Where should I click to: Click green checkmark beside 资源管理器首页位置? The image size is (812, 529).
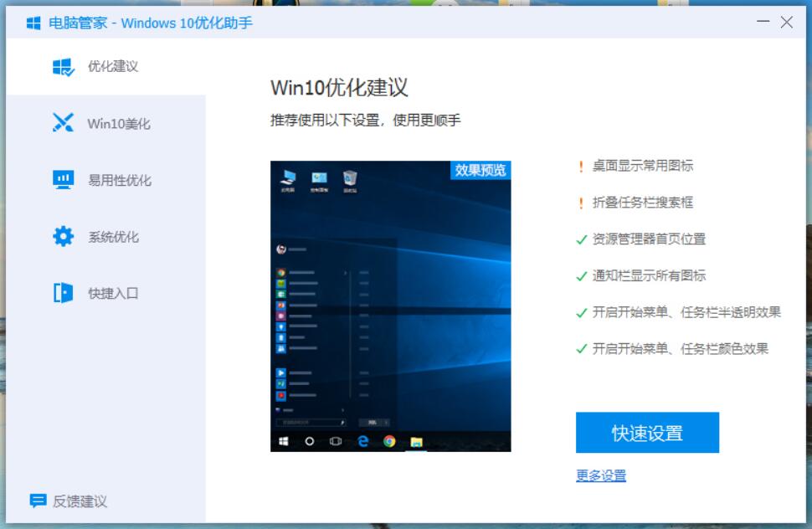coord(582,239)
